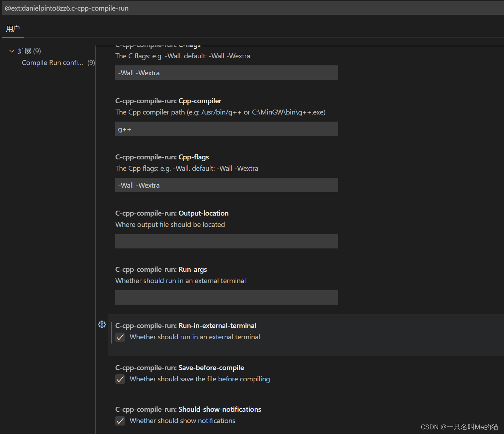Disable Save-before-compile option
This screenshot has width=504, height=434.
coord(120,379)
